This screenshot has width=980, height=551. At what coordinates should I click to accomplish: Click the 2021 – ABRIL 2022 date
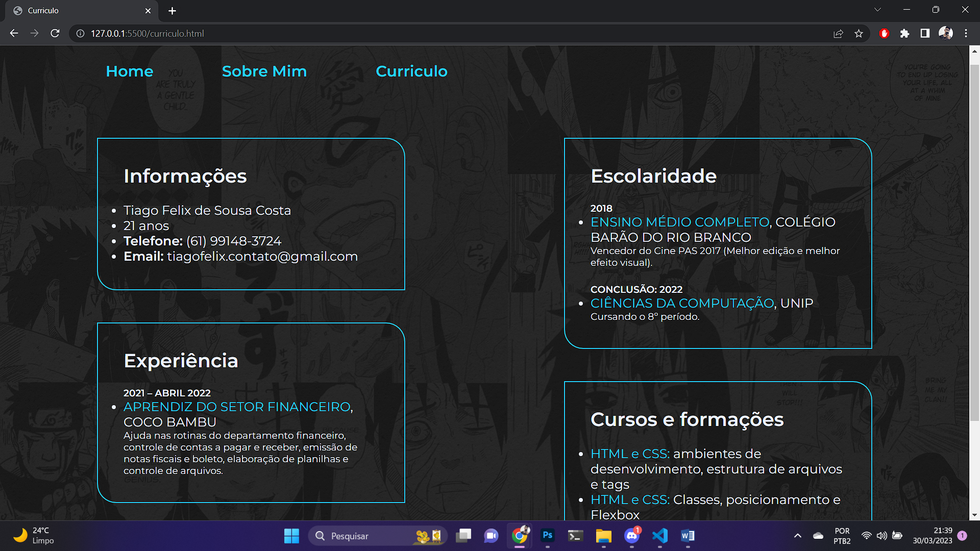point(167,393)
